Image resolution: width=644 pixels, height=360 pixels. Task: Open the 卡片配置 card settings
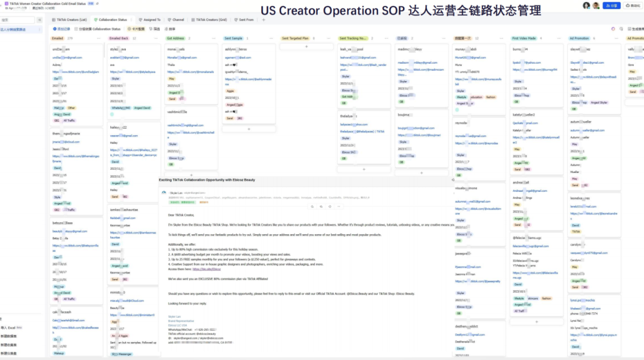point(136,29)
